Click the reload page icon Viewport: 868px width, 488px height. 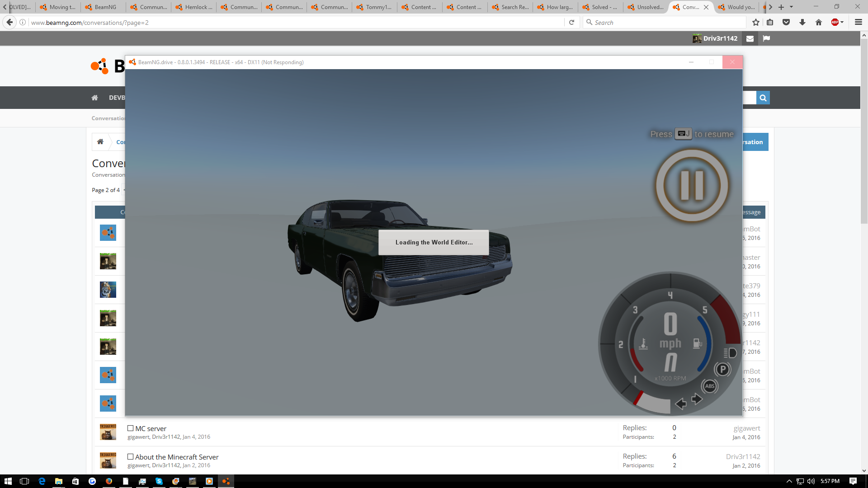coord(571,22)
